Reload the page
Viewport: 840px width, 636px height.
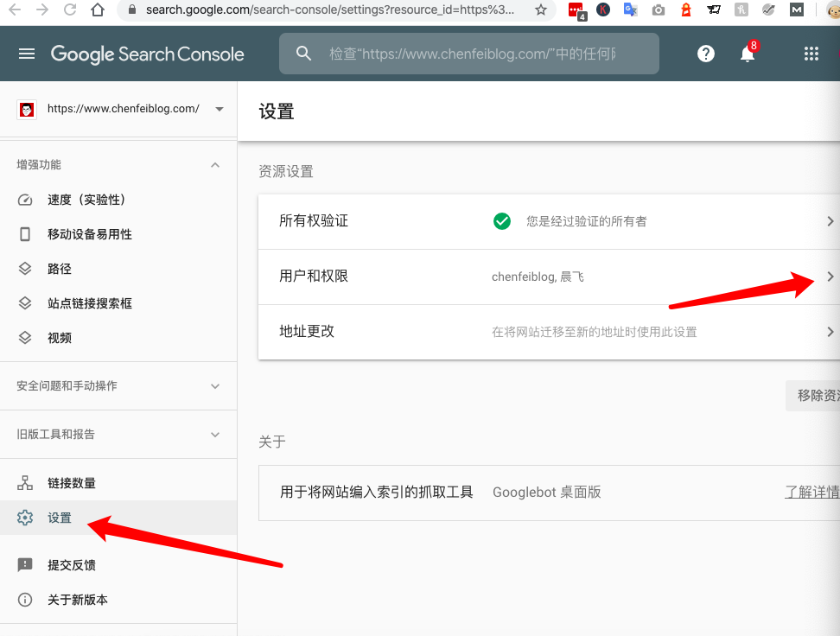tap(70, 10)
